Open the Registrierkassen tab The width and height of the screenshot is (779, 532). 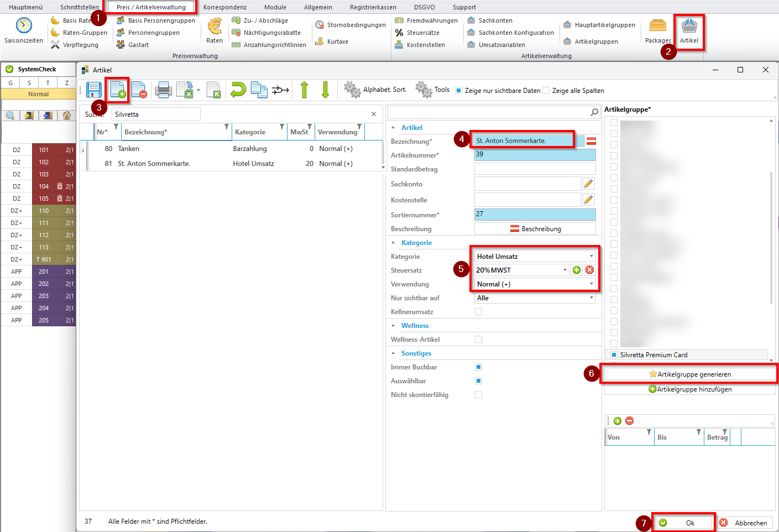coord(373,7)
